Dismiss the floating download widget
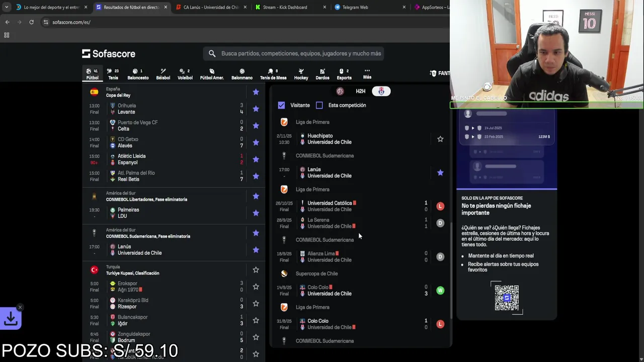This screenshot has height=362, width=644. 20,307
